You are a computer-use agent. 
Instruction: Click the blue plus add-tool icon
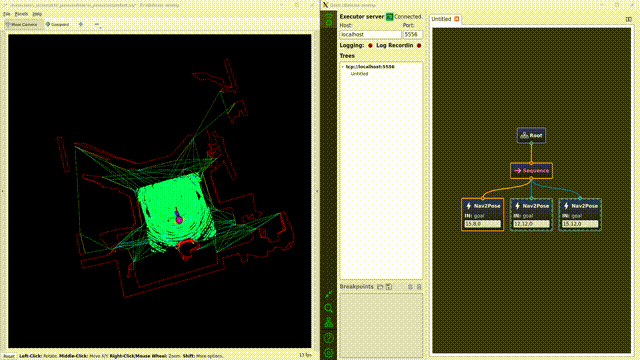(x=81, y=24)
